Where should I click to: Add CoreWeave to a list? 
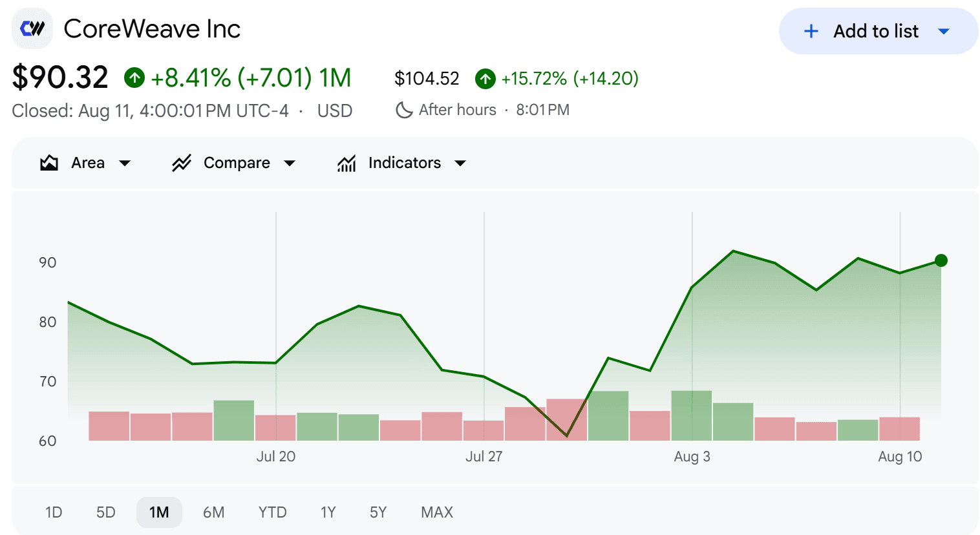click(x=879, y=31)
